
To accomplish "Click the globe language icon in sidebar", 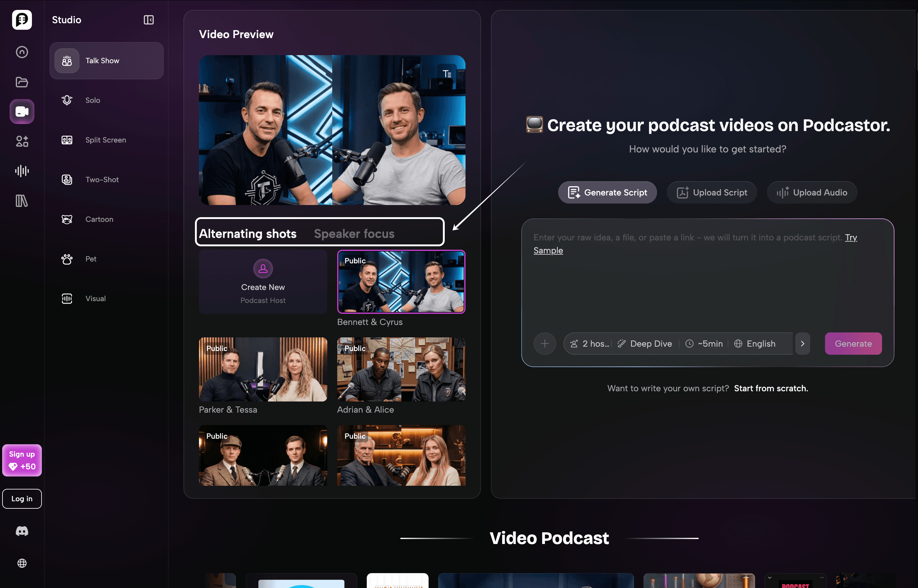I will coord(22,563).
